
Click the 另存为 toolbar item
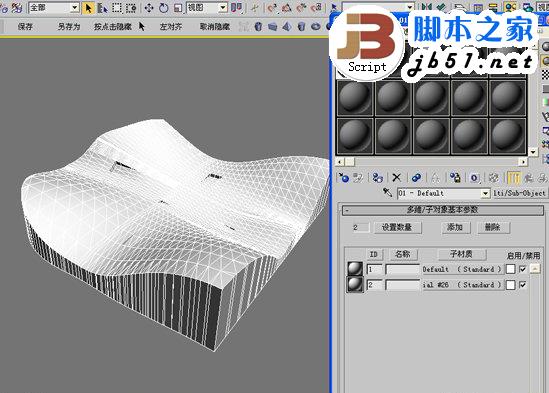pos(69,26)
